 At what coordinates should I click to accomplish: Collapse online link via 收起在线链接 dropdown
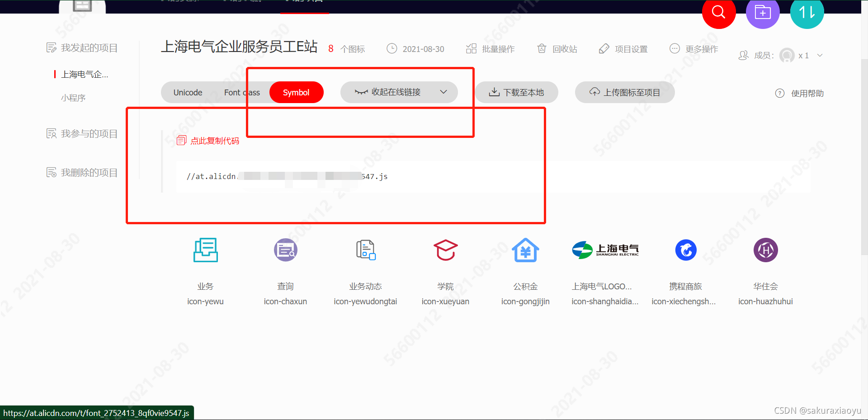coord(399,92)
